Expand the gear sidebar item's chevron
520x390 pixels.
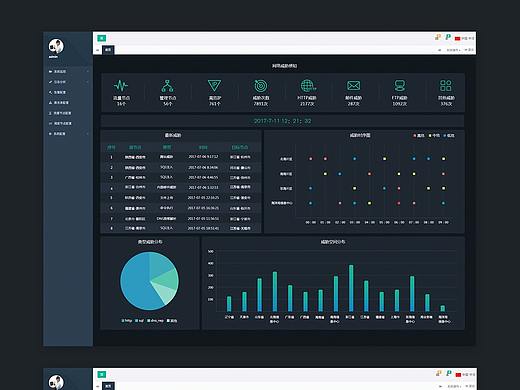click(x=88, y=134)
